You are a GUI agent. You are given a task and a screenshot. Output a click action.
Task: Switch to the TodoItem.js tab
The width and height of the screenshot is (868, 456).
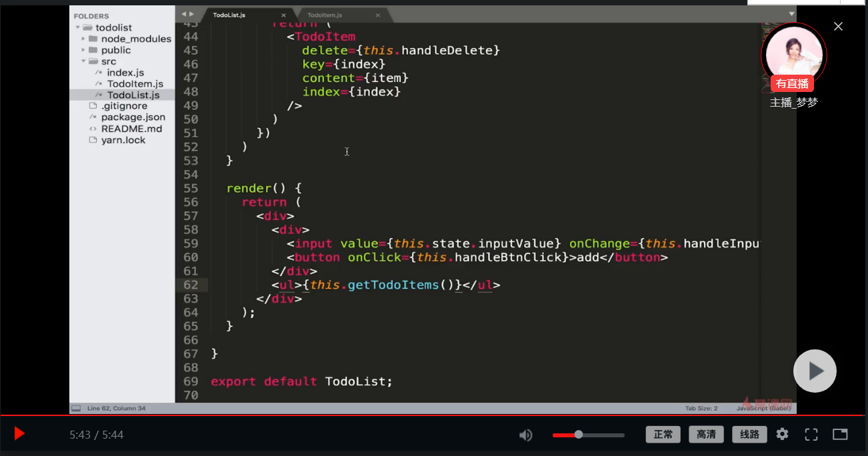pyautogui.click(x=327, y=14)
